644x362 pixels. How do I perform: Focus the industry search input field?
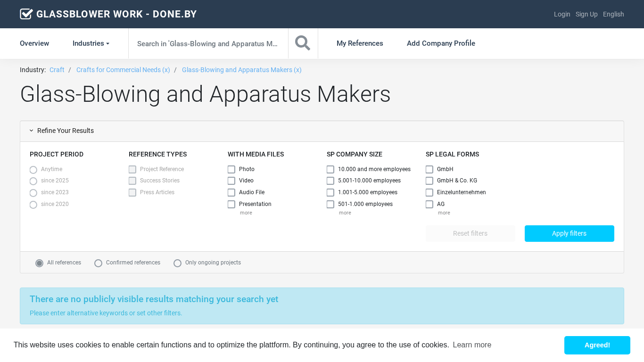pyautogui.click(x=207, y=44)
